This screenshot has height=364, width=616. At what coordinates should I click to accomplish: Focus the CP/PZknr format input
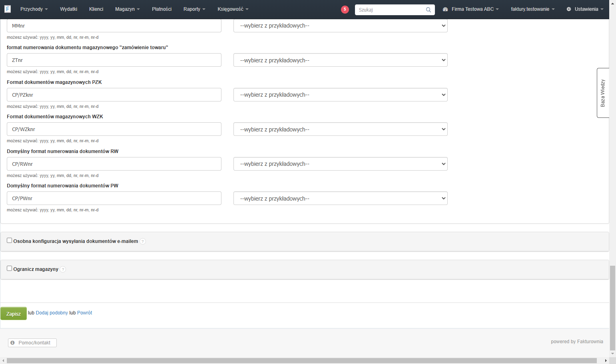(114, 95)
